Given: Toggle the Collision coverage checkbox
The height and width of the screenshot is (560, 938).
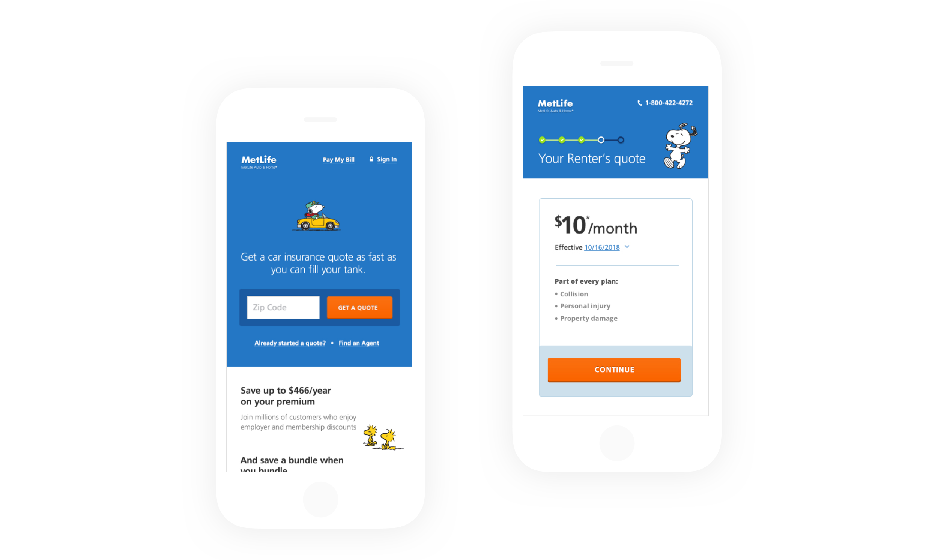Looking at the screenshot, I should click(x=556, y=293).
